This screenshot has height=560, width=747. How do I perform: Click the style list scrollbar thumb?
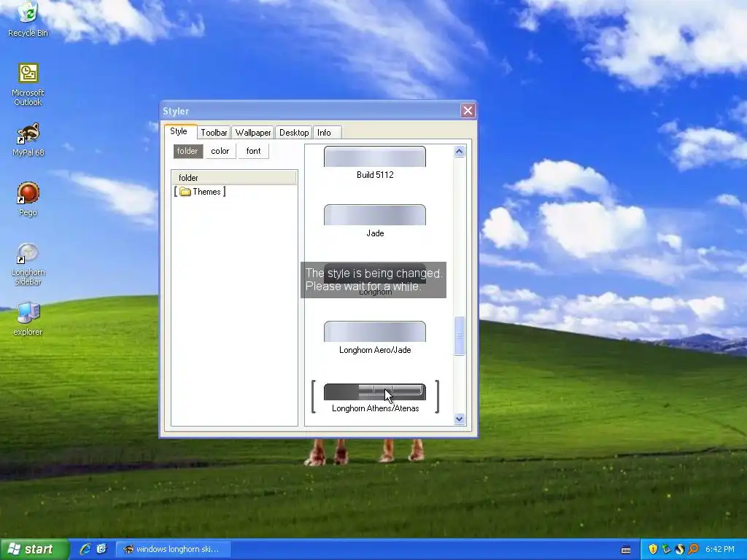coord(460,335)
